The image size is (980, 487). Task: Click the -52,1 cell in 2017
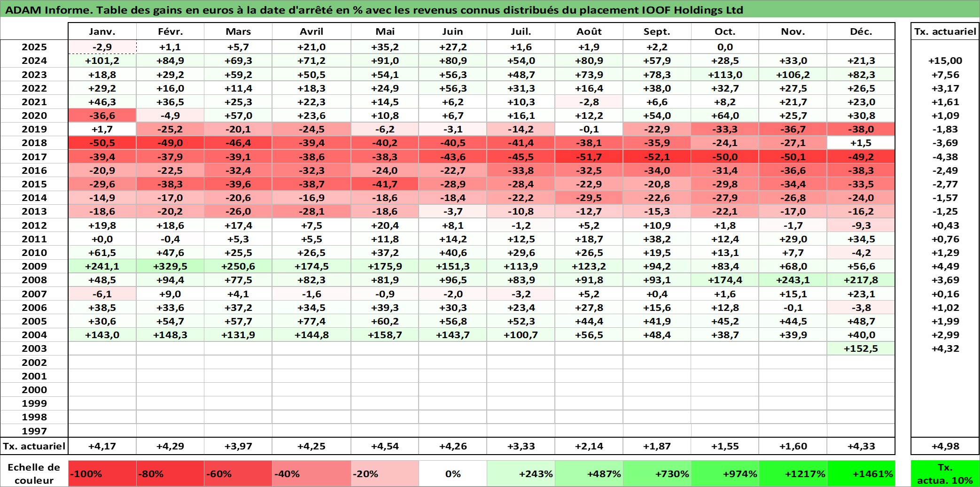[x=657, y=157]
